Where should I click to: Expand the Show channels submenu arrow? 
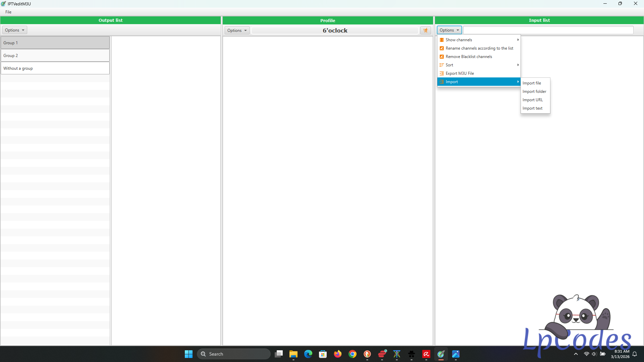click(518, 40)
